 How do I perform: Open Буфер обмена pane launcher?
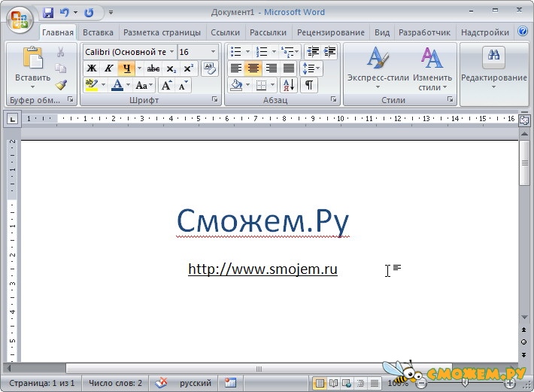(70, 99)
